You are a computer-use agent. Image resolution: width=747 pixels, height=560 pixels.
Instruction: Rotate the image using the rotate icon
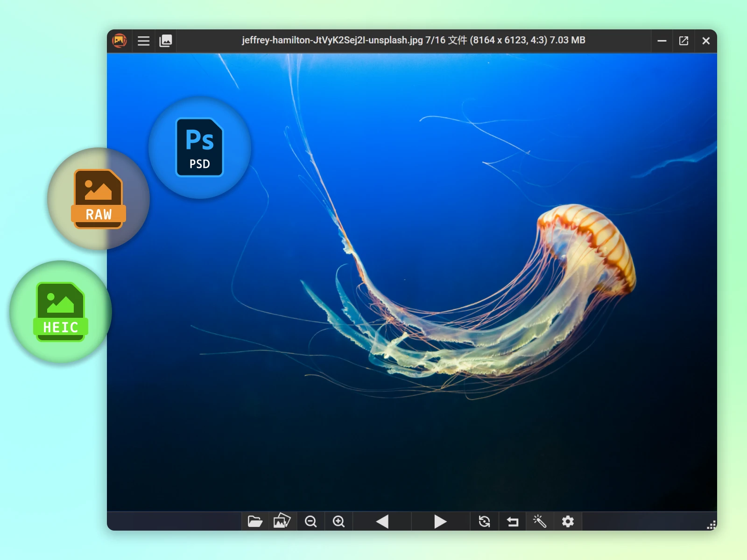(x=485, y=521)
